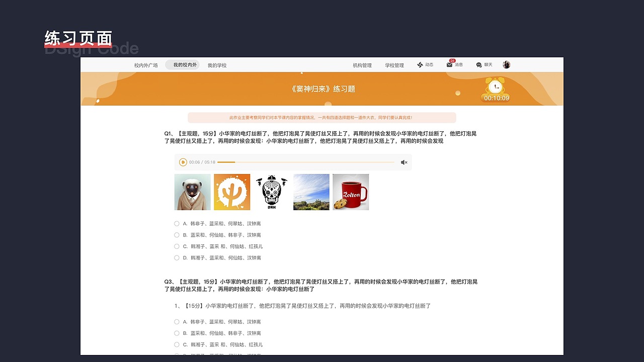Click the alarm clock timer icon
The image size is (644, 362).
pyautogui.click(x=496, y=86)
